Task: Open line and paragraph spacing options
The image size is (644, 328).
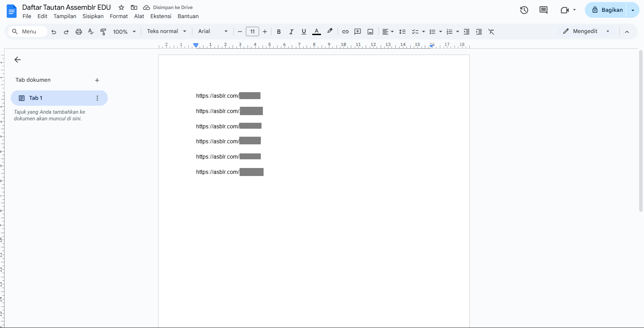Action: click(402, 32)
